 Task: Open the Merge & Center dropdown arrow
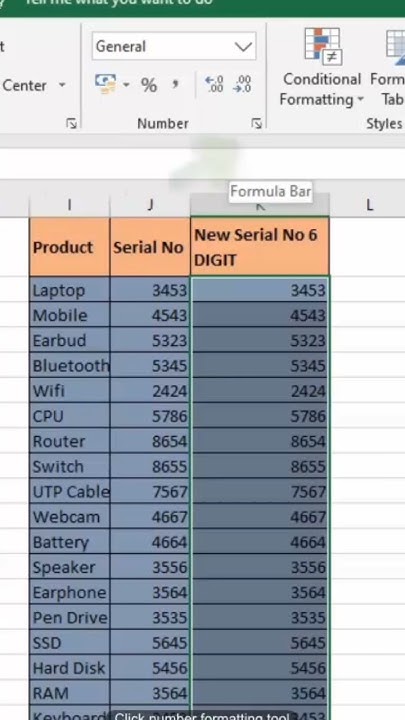pos(62,85)
